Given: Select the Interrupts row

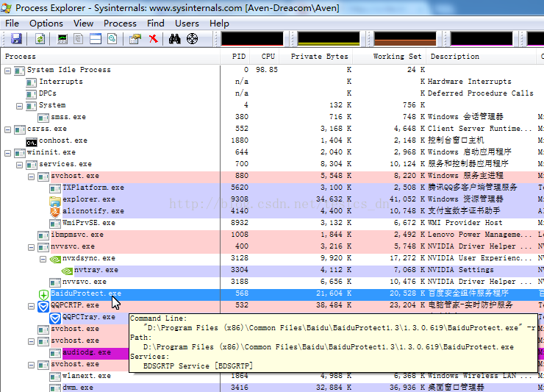Looking at the screenshot, I should click(x=272, y=82).
